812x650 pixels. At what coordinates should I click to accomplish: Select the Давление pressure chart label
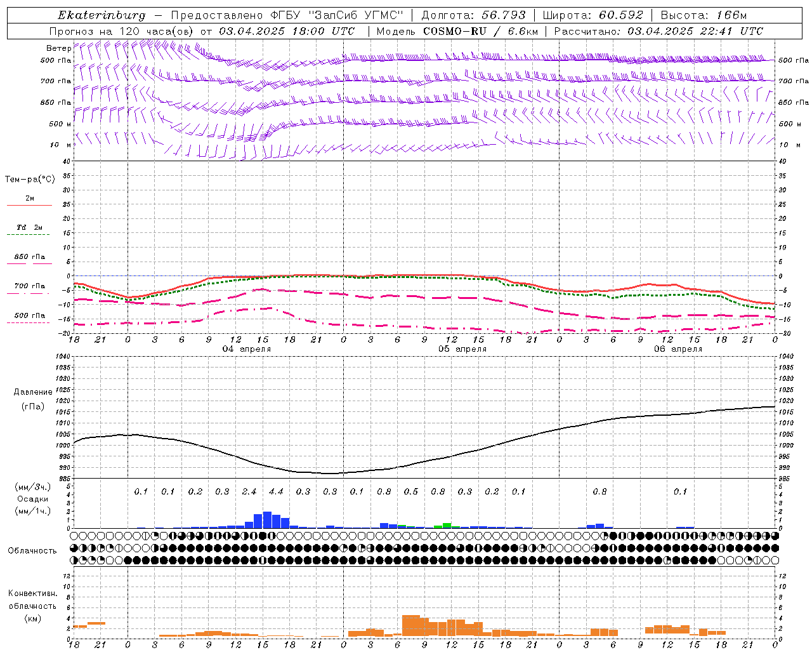pos(33,392)
